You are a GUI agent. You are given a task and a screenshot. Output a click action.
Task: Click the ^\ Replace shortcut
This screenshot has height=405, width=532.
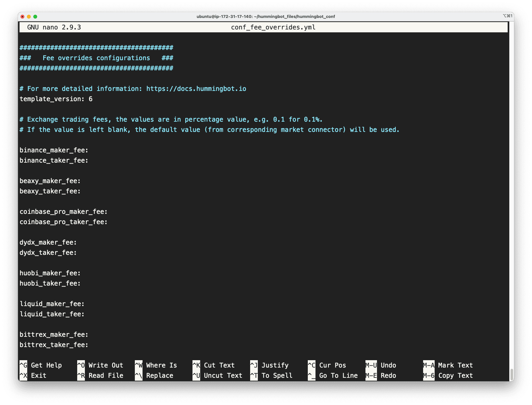(154, 376)
